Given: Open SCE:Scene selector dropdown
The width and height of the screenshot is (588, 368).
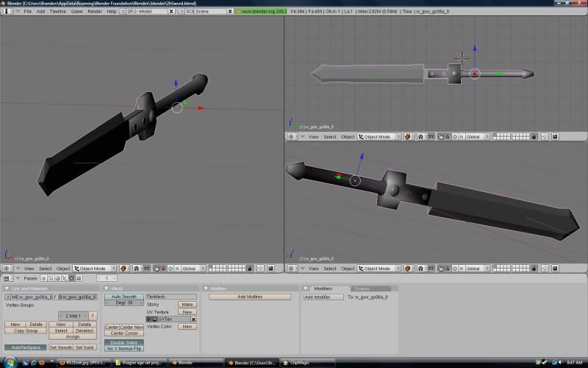Looking at the screenshot, I should [x=182, y=11].
